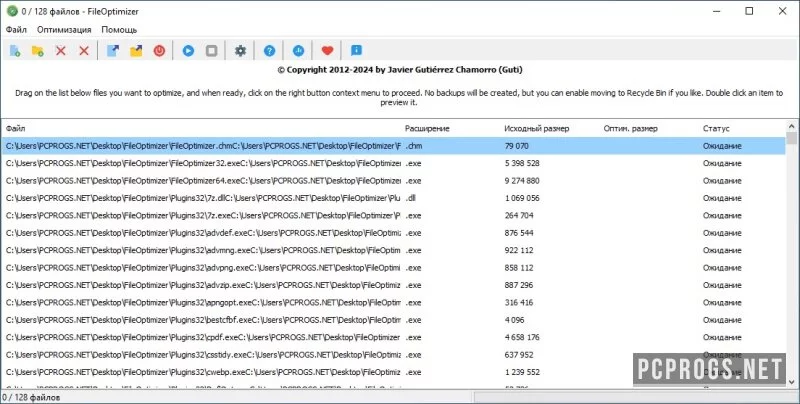Click the vertical scrollbar thumb
800x404 pixels.
pos(792,138)
